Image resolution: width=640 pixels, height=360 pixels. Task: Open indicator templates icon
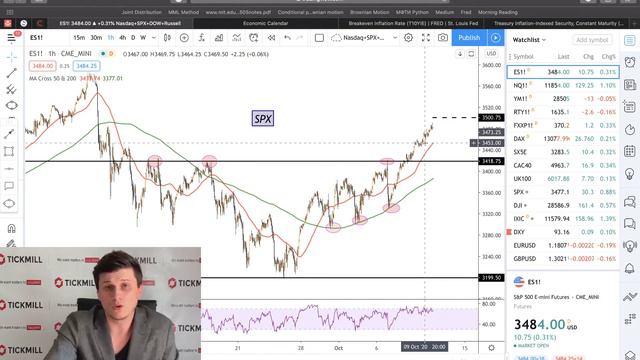(x=236, y=38)
